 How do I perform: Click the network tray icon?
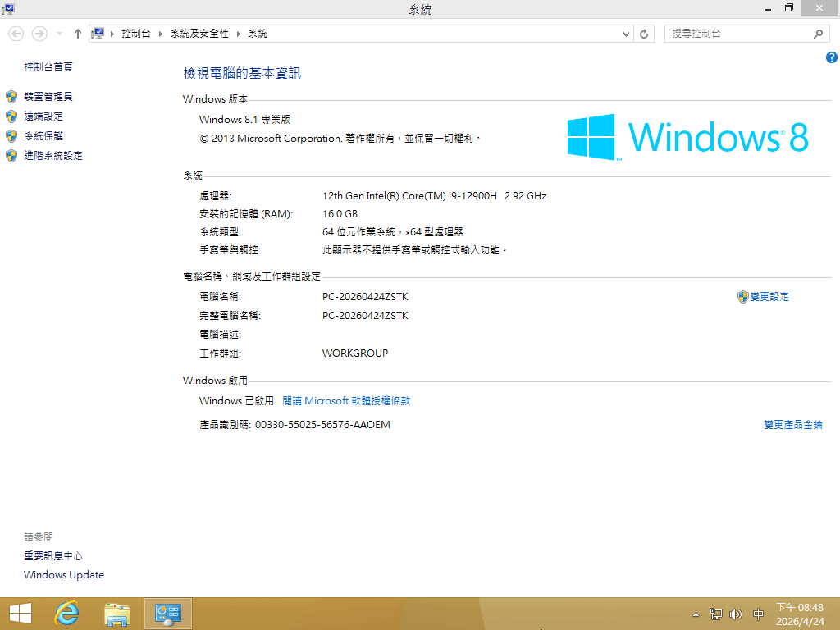pos(716,614)
